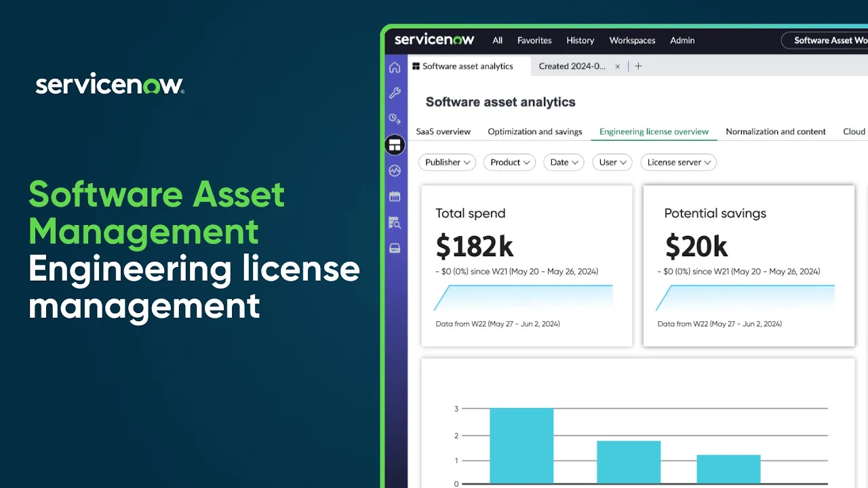Open the list search icon in the sidebar
The height and width of the screenshot is (488, 868).
tap(395, 222)
